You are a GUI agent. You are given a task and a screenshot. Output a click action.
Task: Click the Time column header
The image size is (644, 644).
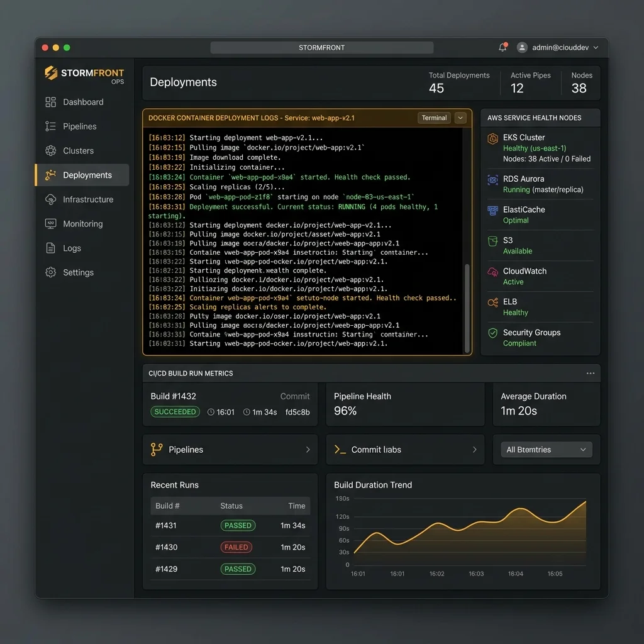point(297,506)
